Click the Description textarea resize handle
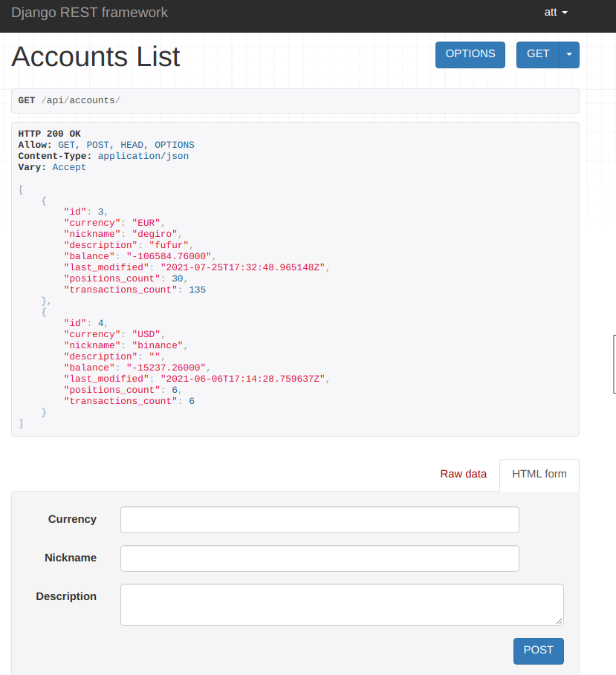The height and width of the screenshot is (675, 616). pyautogui.click(x=560, y=621)
